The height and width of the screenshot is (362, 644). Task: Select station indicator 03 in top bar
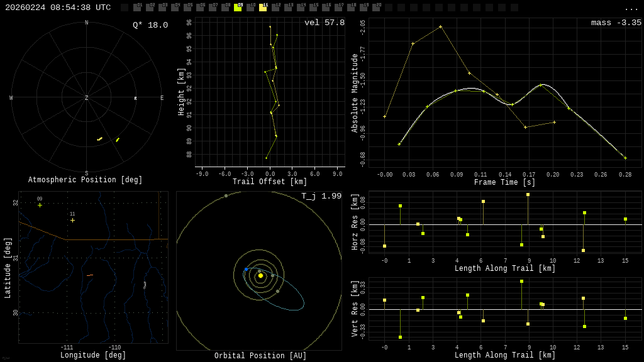(162, 8)
